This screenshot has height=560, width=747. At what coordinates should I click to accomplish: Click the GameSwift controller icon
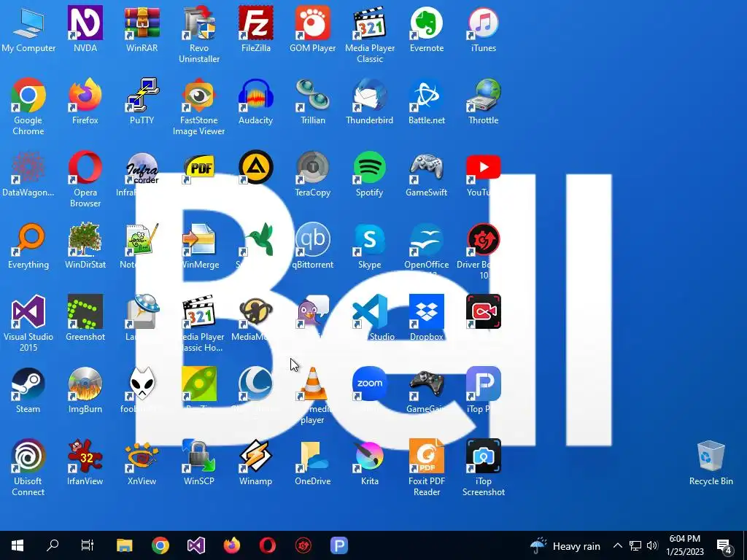coord(426,168)
